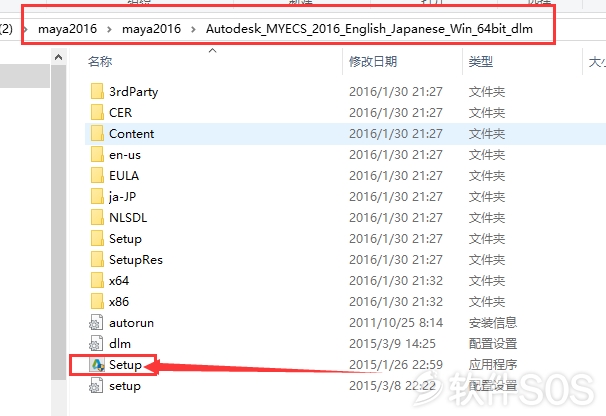Sort files by 修改日期 column header
Image resolution: width=606 pixels, height=416 pixels.
coord(373,61)
